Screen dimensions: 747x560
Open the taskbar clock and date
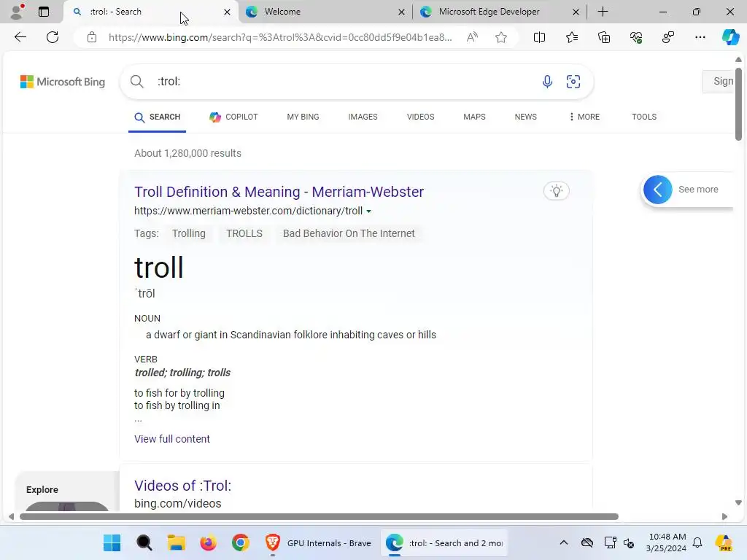coord(666,542)
